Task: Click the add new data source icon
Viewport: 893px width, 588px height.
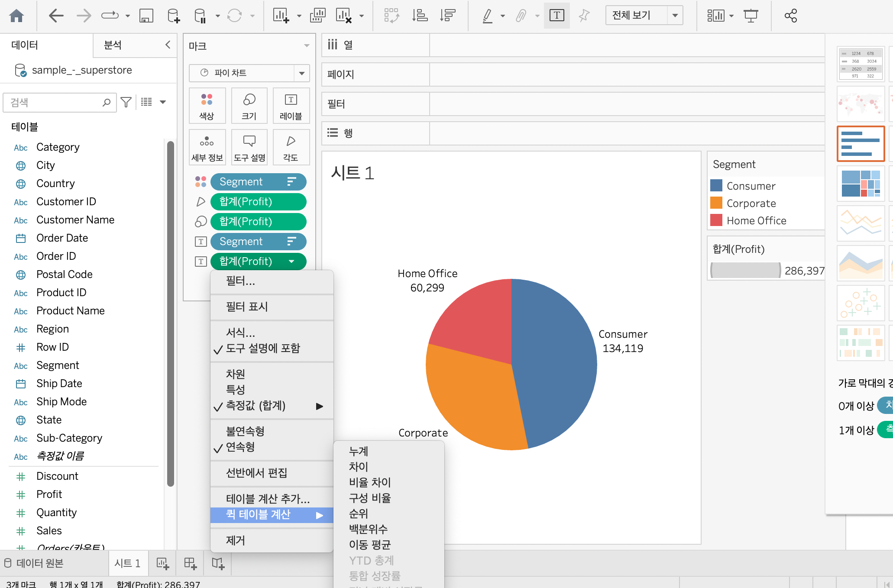Action: click(x=173, y=16)
